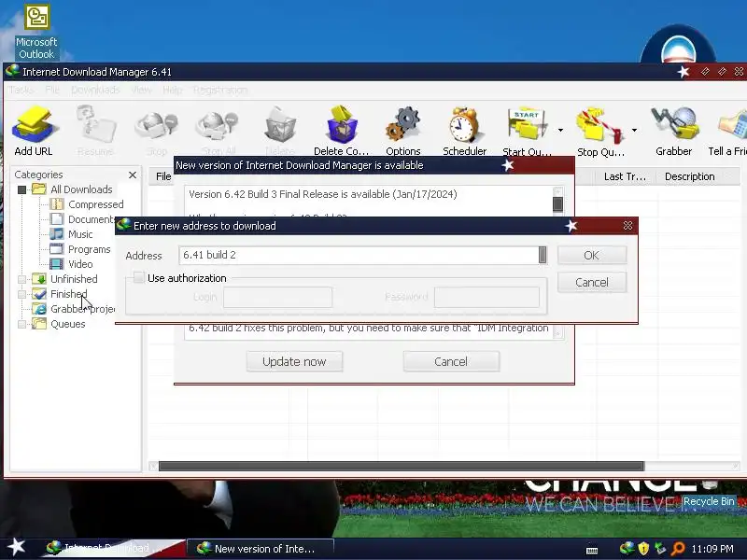
Task: Click the orange magnifier tray icon
Action: click(x=677, y=549)
